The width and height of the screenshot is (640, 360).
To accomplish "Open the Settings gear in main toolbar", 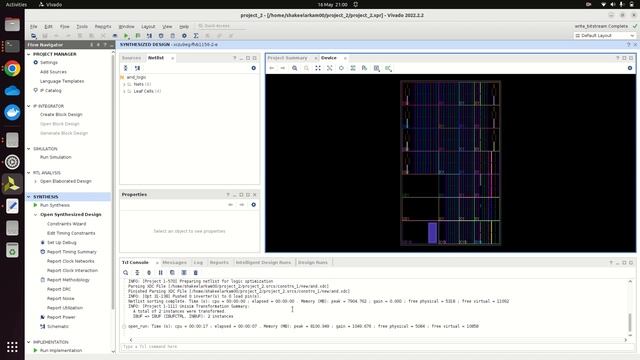I will [x=184, y=36].
